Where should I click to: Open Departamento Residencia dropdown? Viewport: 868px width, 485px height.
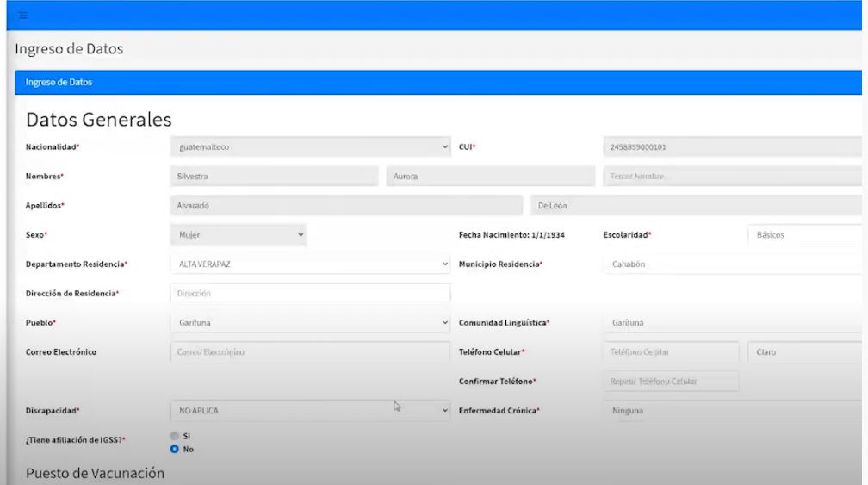click(310, 264)
